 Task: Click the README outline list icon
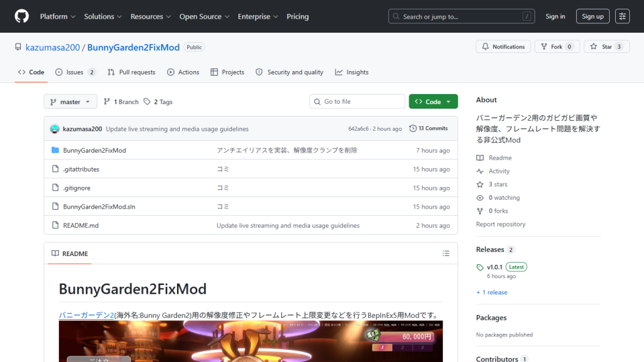click(446, 253)
